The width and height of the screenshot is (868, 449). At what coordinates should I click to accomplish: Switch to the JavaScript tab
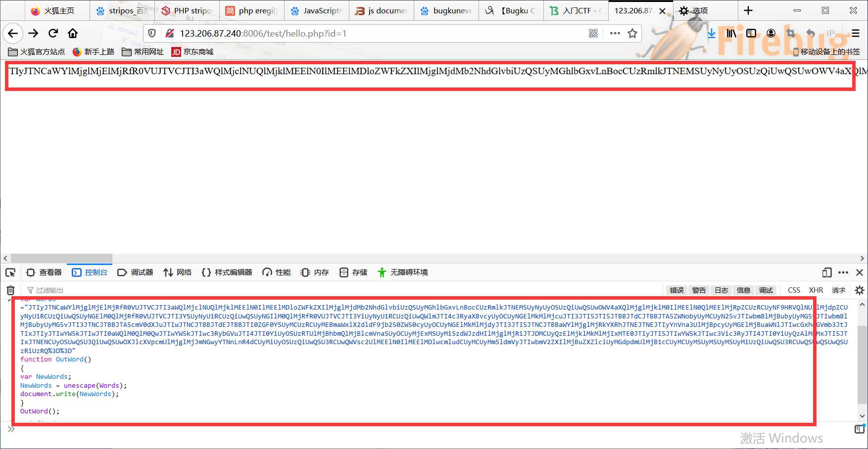pos(317,10)
